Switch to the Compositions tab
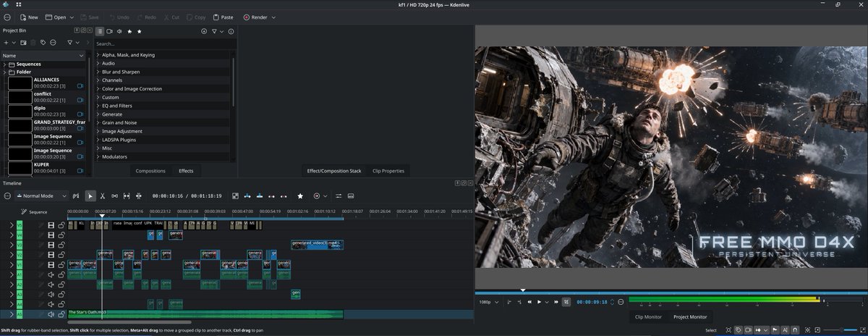The height and width of the screenshot is (336, 868). pyautogui.click(x=150, y=171)
